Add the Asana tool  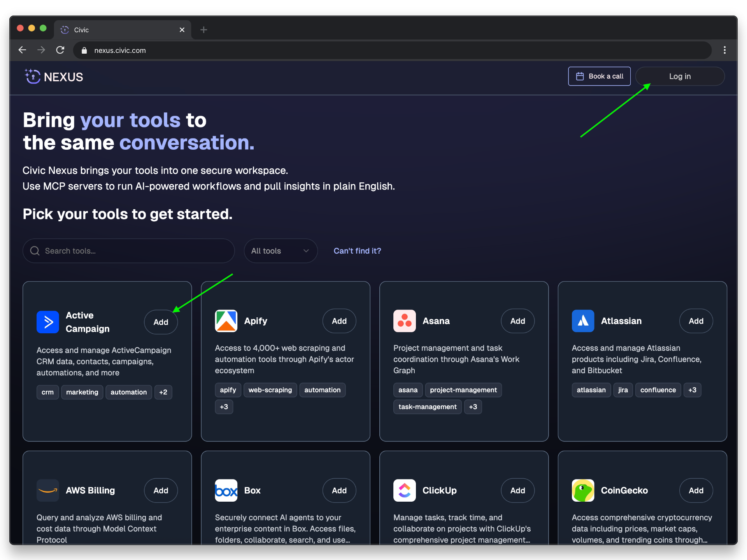click(x=517, y=321)
